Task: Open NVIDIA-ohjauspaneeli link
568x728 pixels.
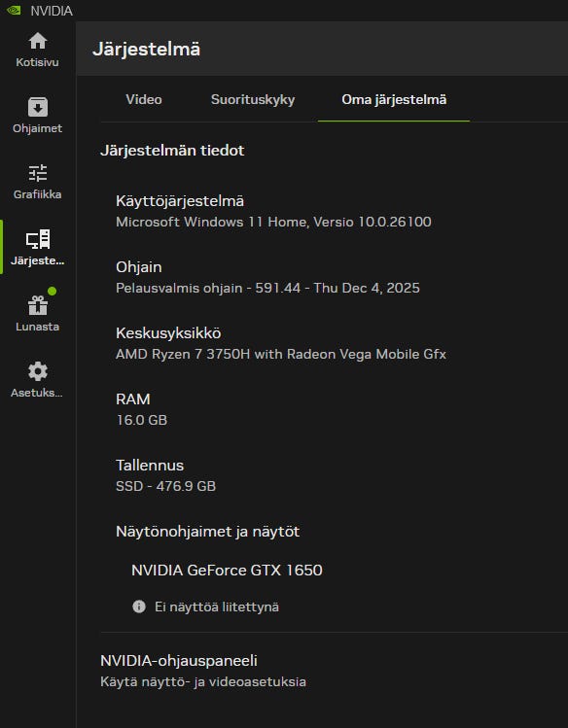Action: tap(179, 660)
